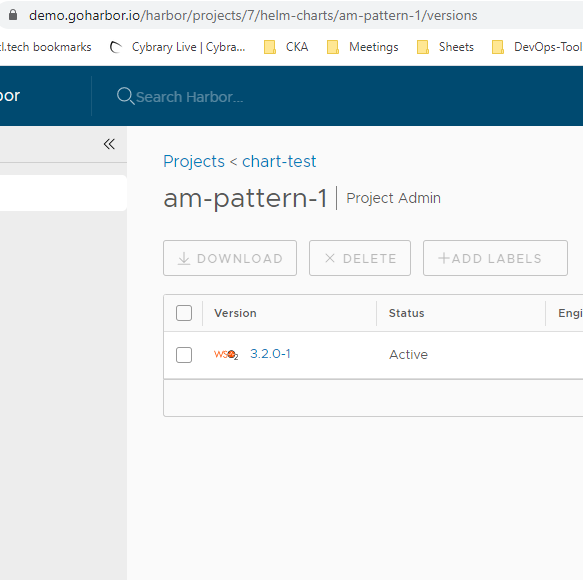Click the DOWNLOAD button
583x580 pixels.
(x=230, y=258)
